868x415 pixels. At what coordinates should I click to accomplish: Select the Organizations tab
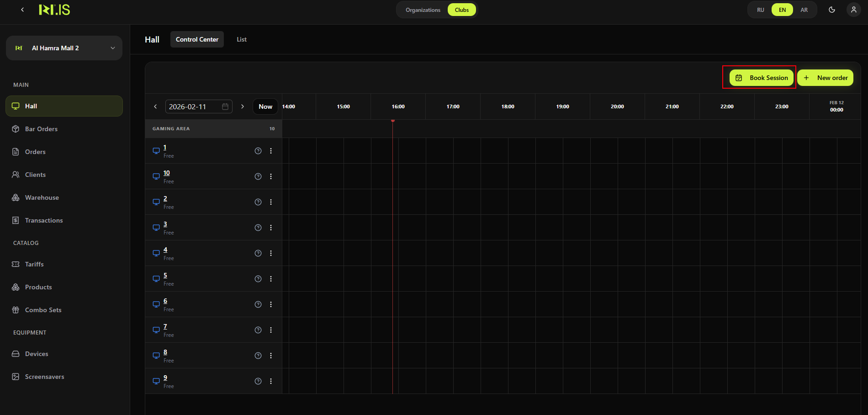tap(423, 10)
